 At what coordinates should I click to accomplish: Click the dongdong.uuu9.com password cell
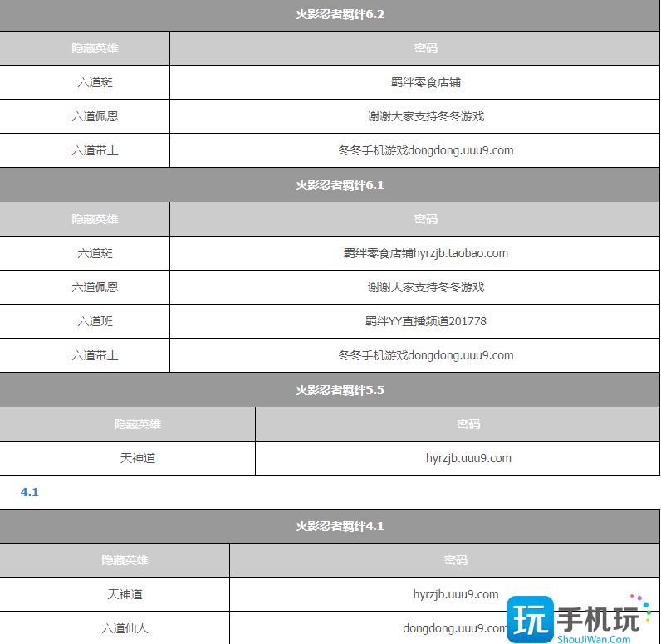point(445,628)
